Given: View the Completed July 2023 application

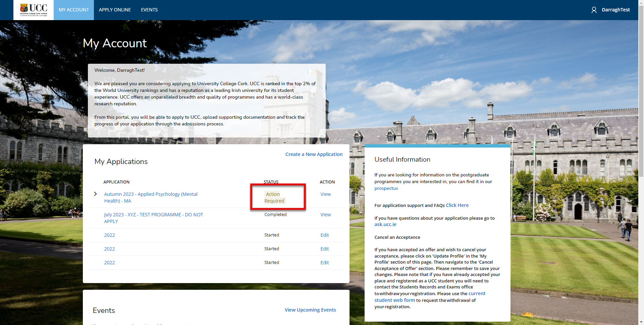Looking at the screenshot, I should pos(325,215).
